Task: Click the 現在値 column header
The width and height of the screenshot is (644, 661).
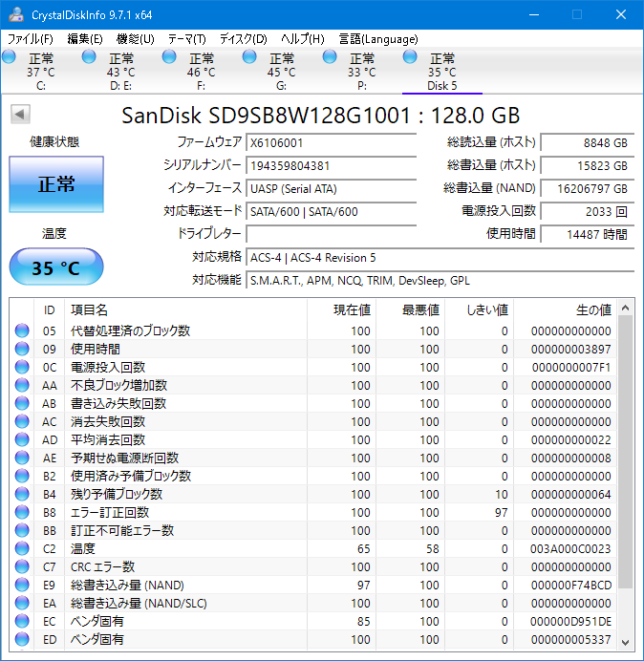Action: [341, 310]
